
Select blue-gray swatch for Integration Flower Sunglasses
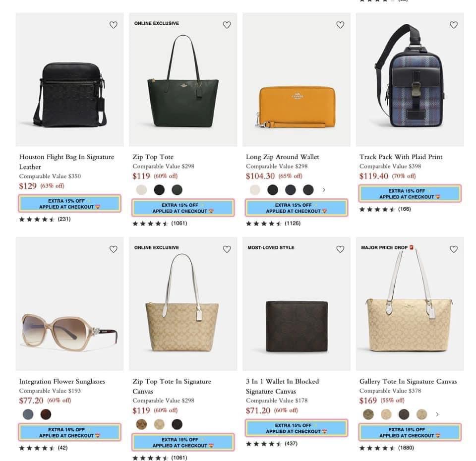(28, 414)
